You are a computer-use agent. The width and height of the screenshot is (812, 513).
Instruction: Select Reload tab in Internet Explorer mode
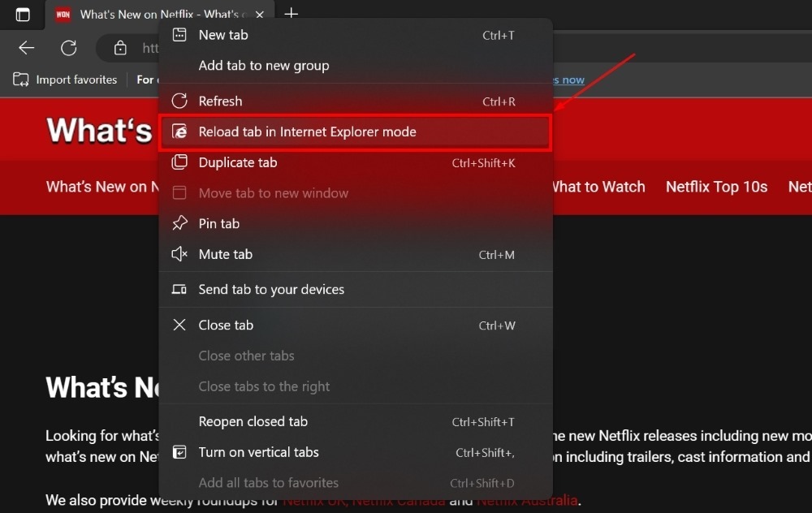coord(309,131)
